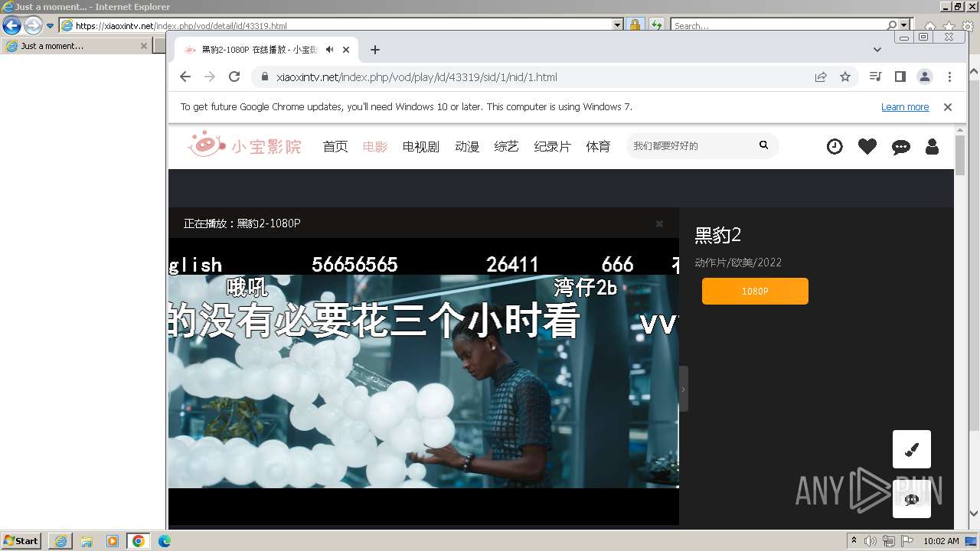Viewport: 980px width, 551px height.
Task: View site info lock icon in Chrome
Action: (265, 77)
